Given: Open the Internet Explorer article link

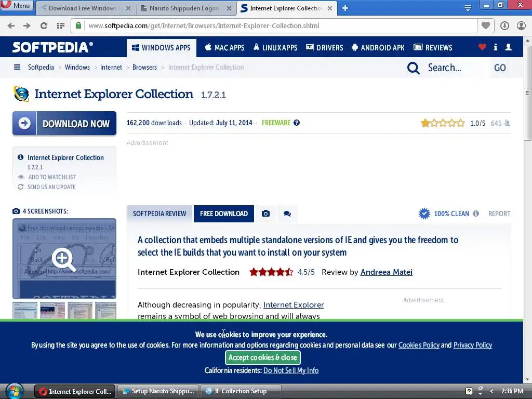Looking at the screenshot, I should 294,304.
